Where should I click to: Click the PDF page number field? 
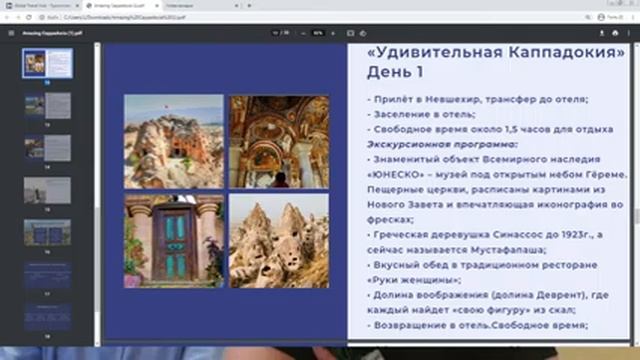tap(276, 33)
